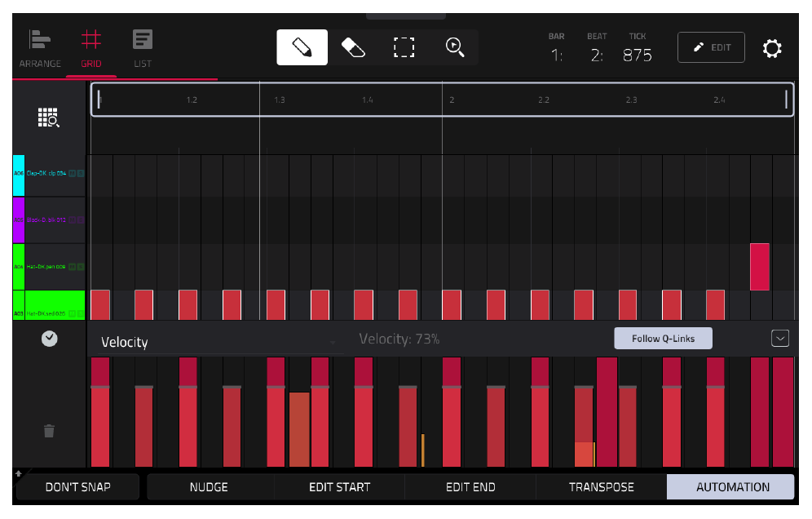This screenshot has height=519, width=812.
Task: Select the Eraser tool
Action: click(353, 47)
